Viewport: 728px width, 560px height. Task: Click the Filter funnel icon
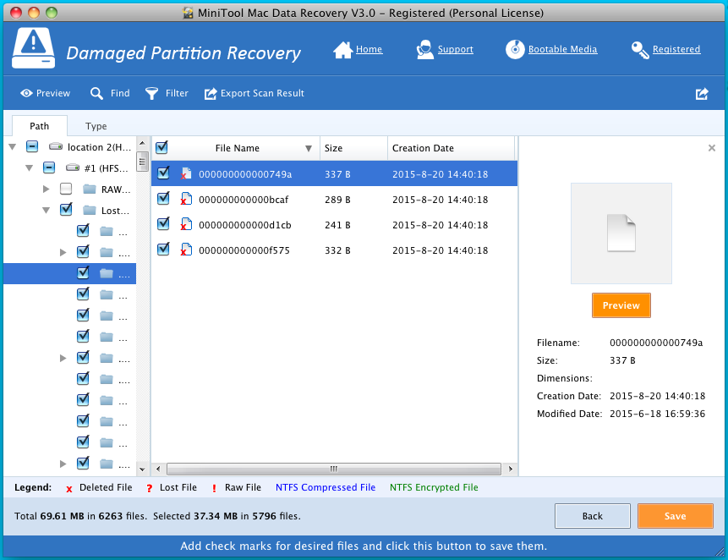(152, 93)
